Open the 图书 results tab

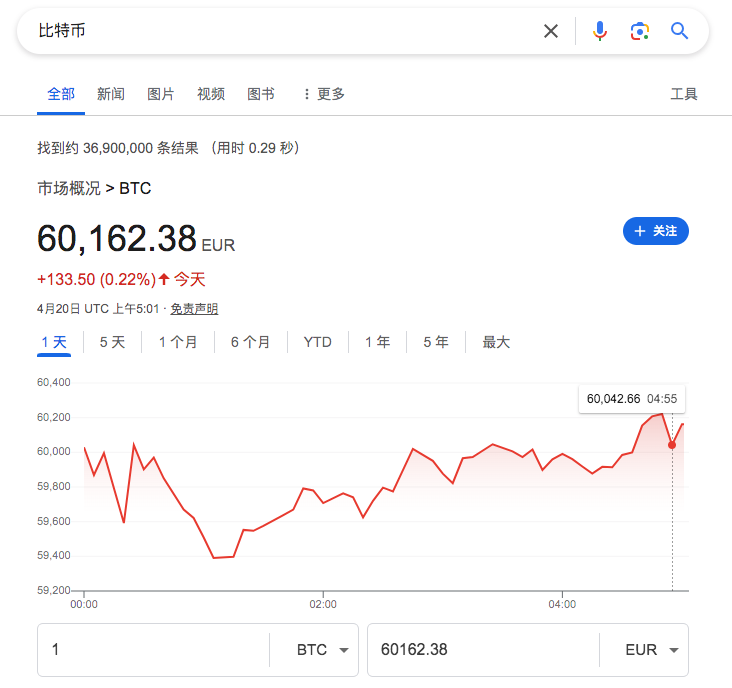(x=261, y=94)
